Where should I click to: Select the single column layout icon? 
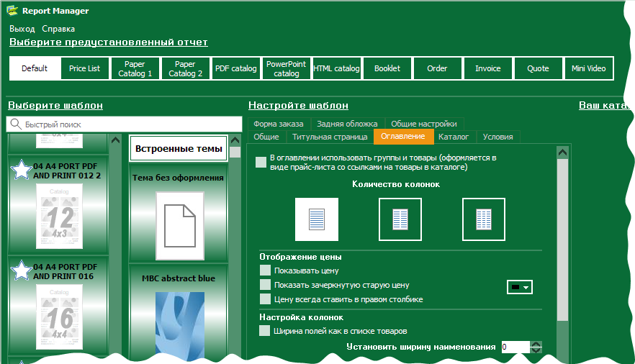317,219
